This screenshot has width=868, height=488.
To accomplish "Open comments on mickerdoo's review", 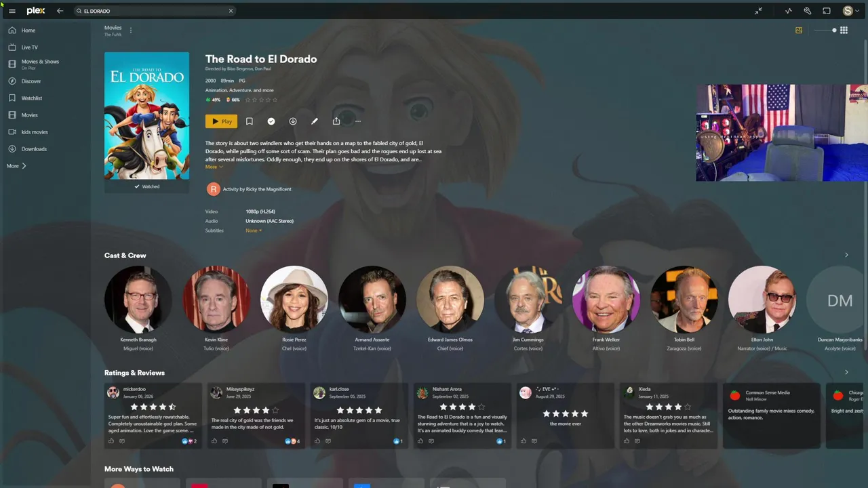I will pyautogui.click(x=122, y=441).
